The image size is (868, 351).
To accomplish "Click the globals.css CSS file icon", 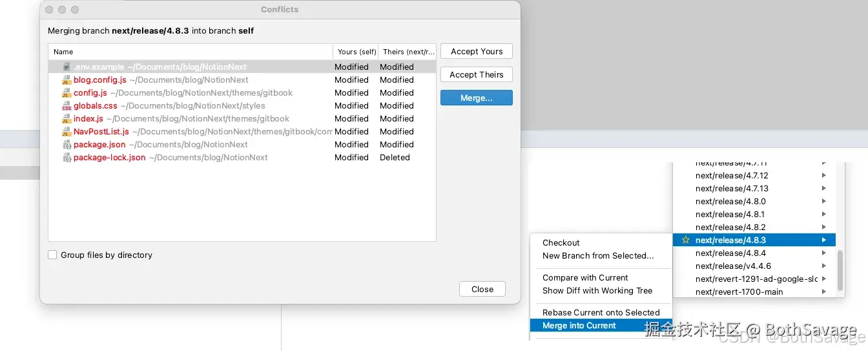I will pos(67,106).
